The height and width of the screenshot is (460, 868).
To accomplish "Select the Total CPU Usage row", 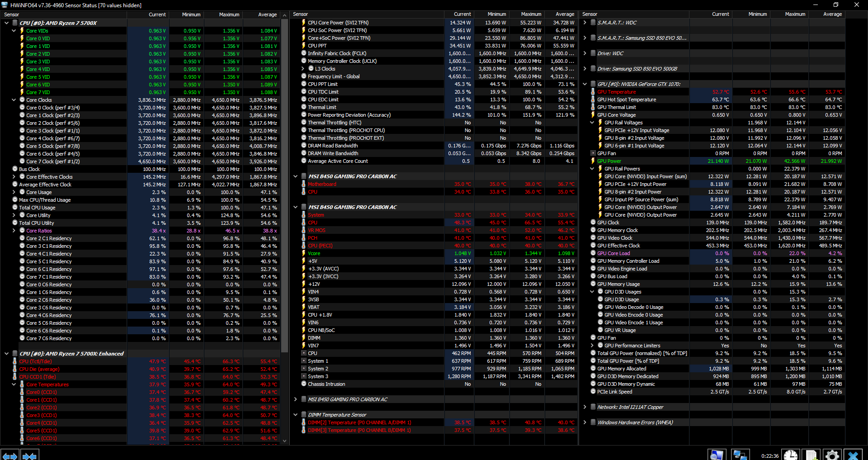I will coord(141,208).
